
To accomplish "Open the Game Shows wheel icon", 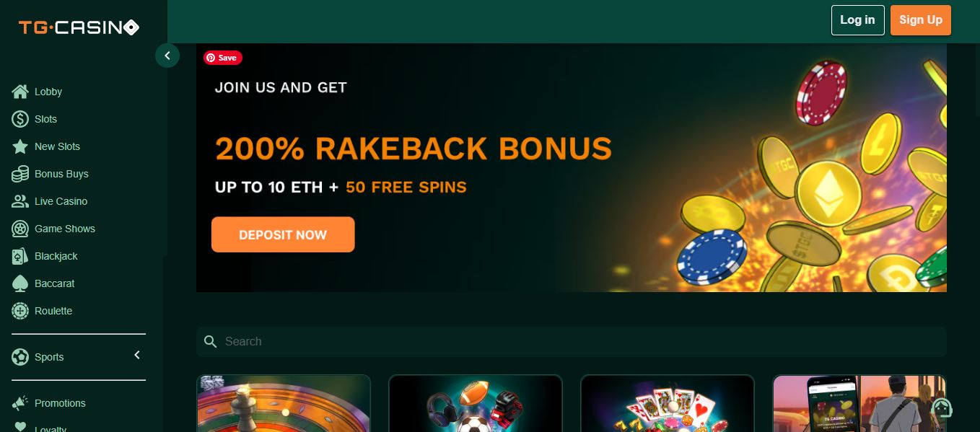I will (20, 229).
